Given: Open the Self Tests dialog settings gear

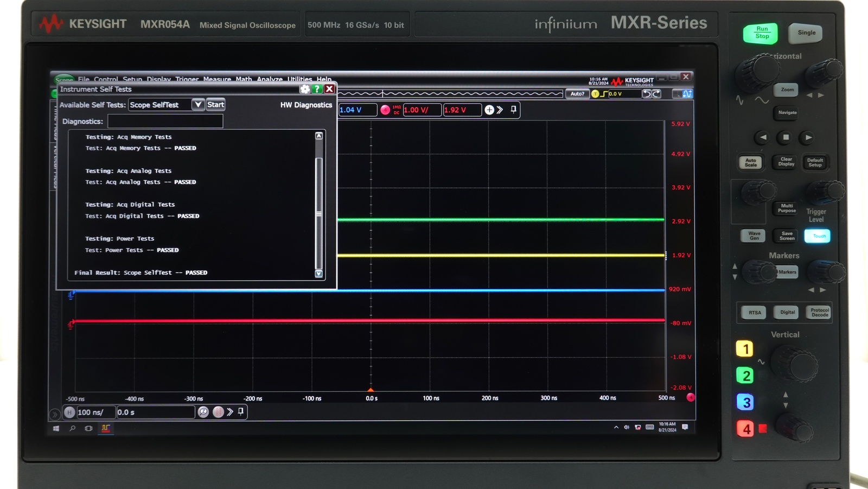Looking at the screenshot, I should point(305,89).
